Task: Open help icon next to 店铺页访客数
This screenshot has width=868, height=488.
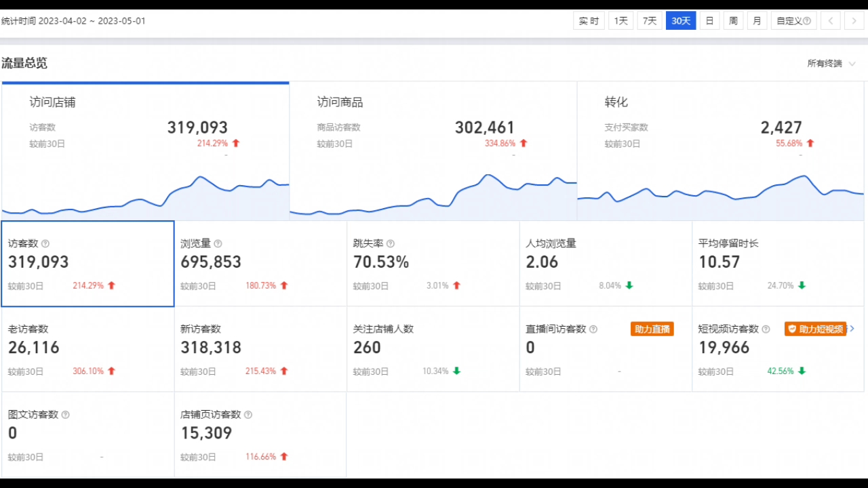Action: (248, 414)
